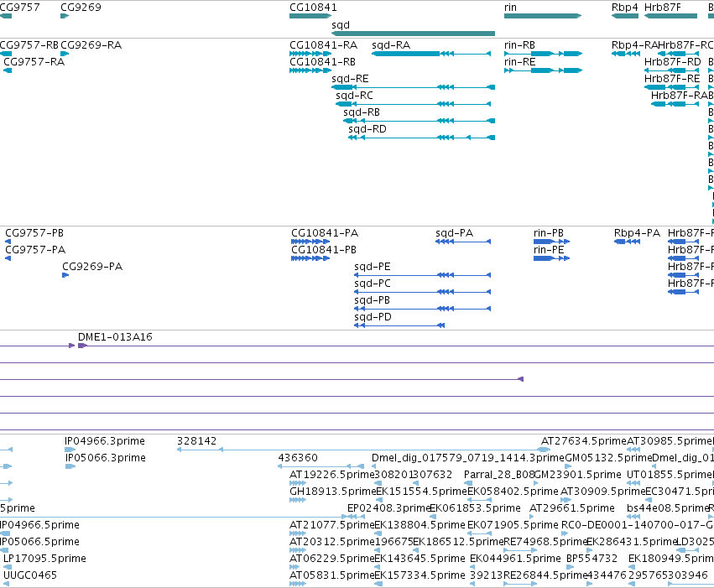Select the GH18913.5prime EST

coord(298,500)
